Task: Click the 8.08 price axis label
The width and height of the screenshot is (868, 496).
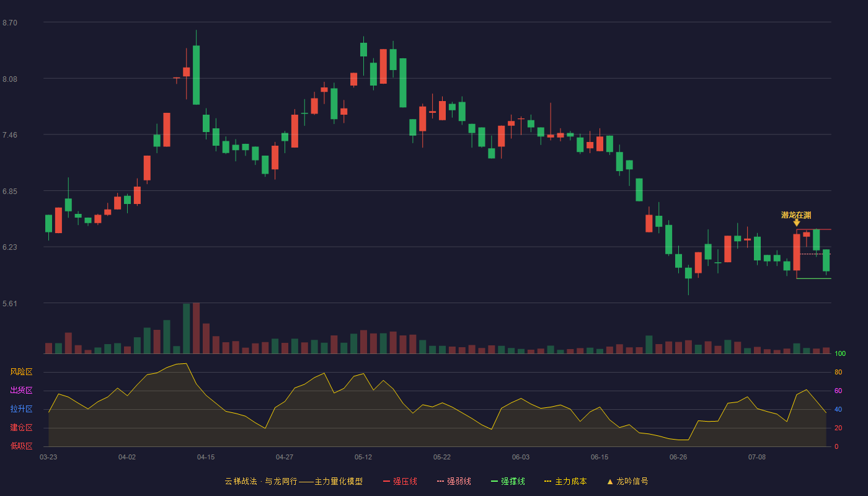Action: 10,79
